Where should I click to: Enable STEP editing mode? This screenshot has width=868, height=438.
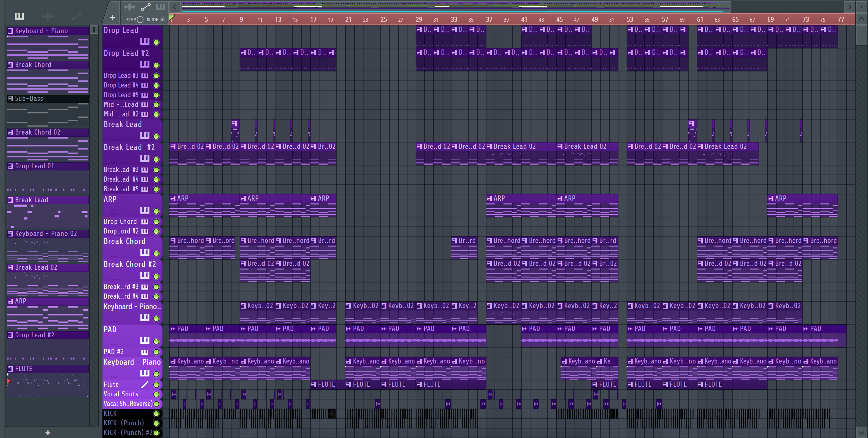click(140, 20)
